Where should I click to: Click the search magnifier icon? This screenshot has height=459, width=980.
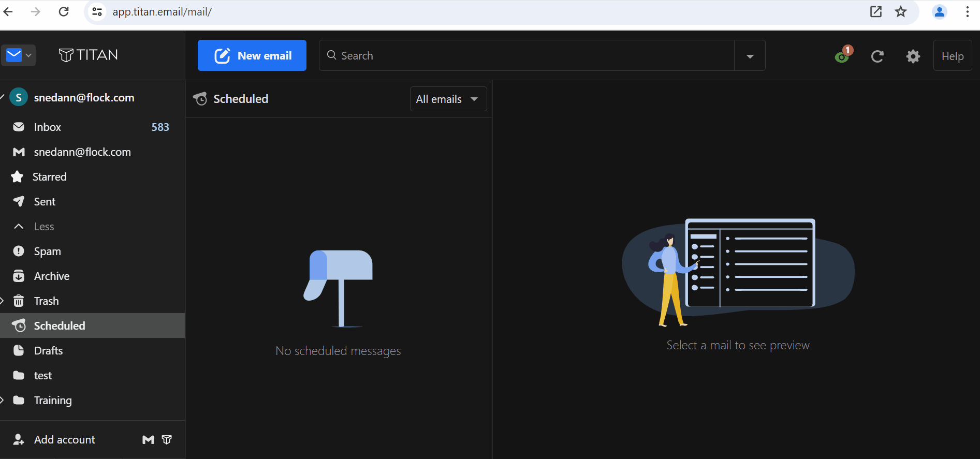click(x=332, y=55)
